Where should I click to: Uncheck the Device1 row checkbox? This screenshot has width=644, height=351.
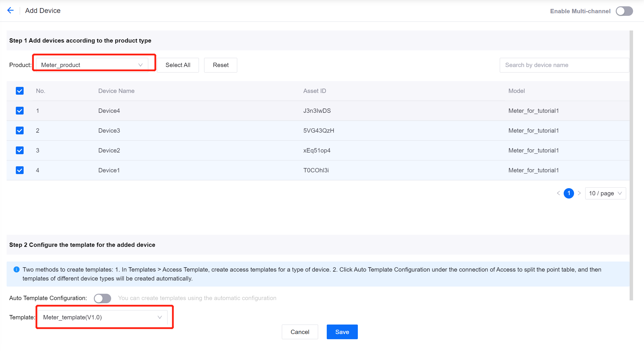click(20, 170)
